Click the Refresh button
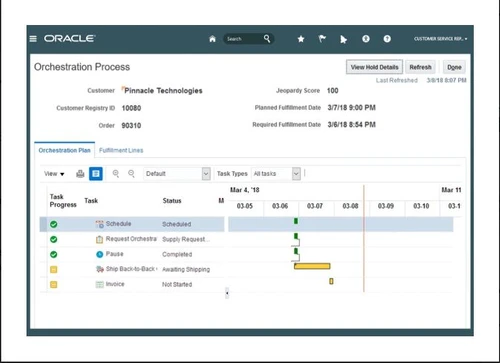500x363 pixels. (420, 67)
